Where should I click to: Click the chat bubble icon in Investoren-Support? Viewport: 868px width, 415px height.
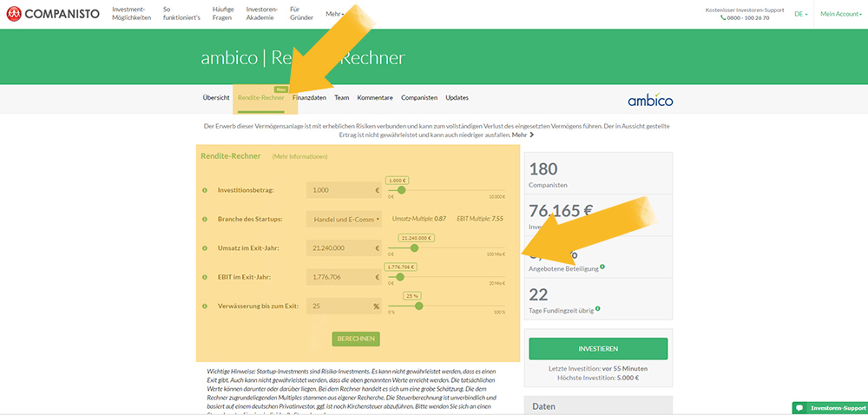tap(799, 408)
